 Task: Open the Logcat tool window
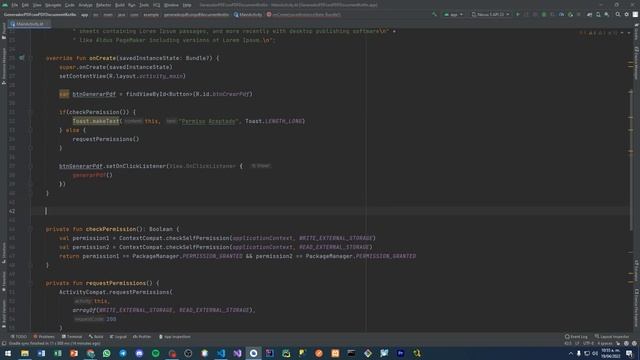(x=118, y=337)
